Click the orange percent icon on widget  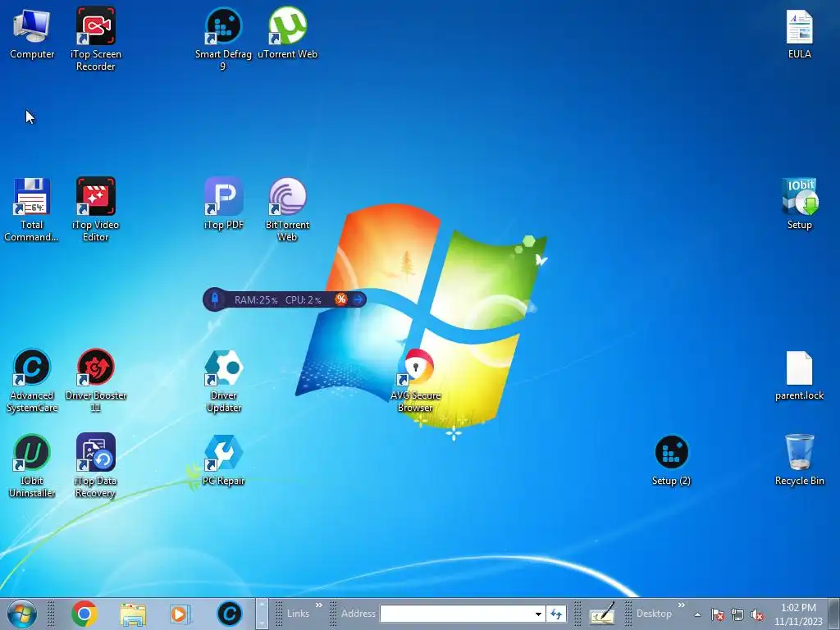click(x=340, y=299)
